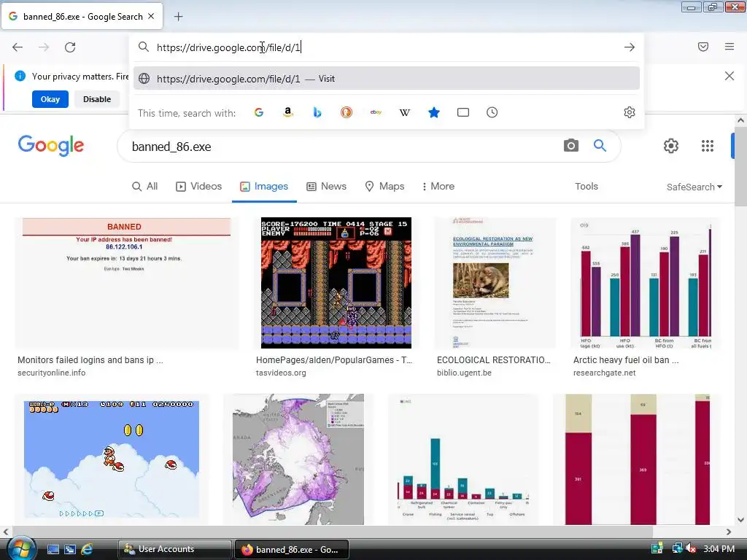
Task: Launch Internet Explorer from quick launch
Action: [88, 549]
